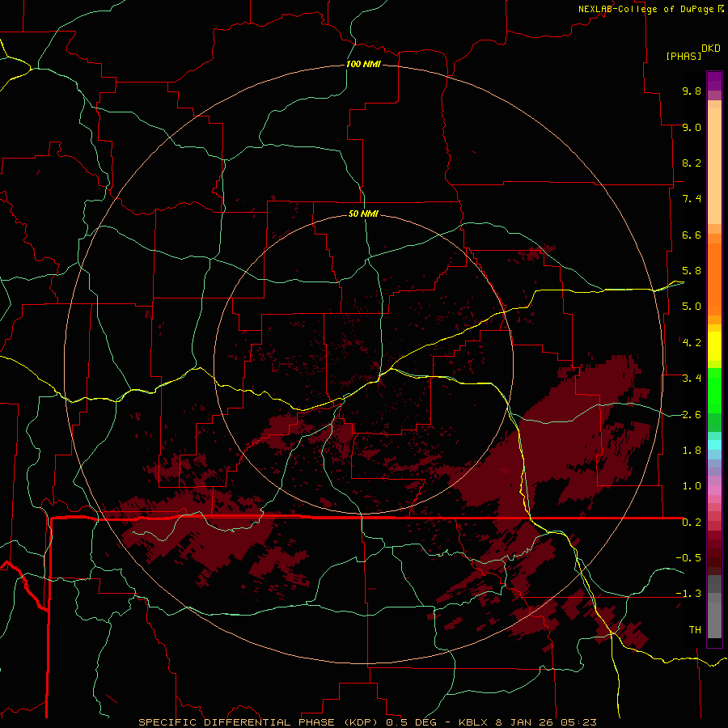Click the 50 NMI range ring label
The width and height of the screenshot is (728, 728).
(x=363, y=214)
